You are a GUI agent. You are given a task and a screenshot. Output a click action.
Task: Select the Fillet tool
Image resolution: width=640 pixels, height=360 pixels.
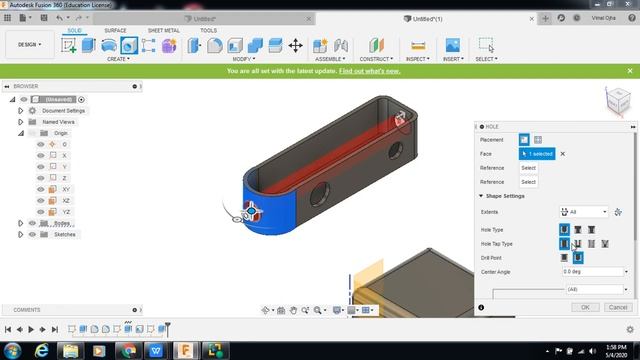click(215, 45)
